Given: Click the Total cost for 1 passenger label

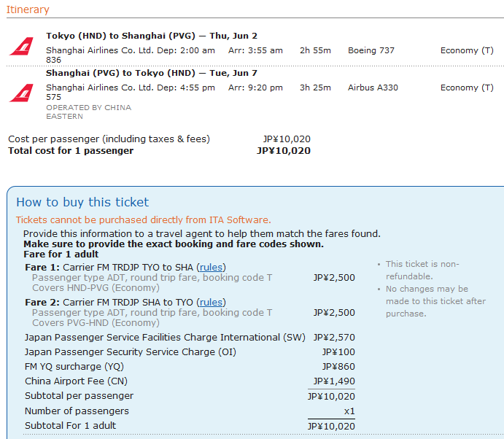Looking at the screenshot, I should click(x=71, y=151).
